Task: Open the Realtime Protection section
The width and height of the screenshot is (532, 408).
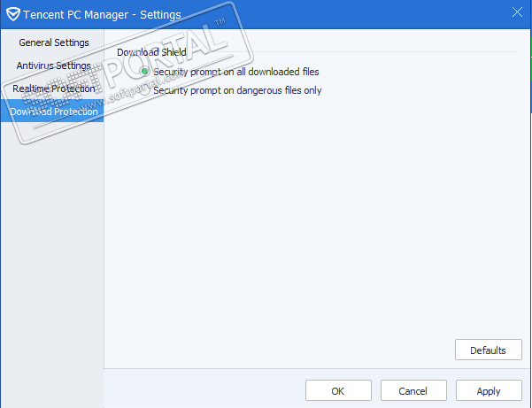Action: click(x=54, y=89)
